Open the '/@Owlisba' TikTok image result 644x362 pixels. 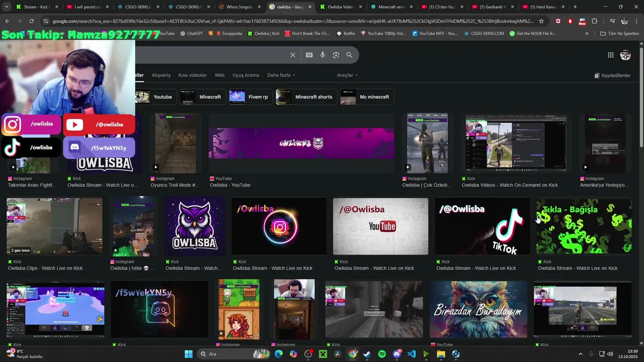coord(482,226)
